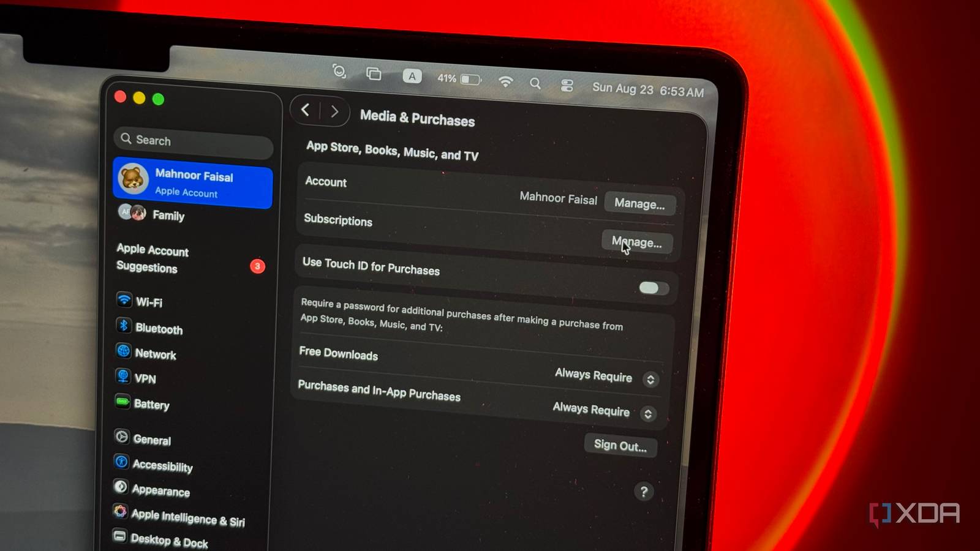Click the Free Downloads label
980x551 pixels.
(x=338, y=353)
